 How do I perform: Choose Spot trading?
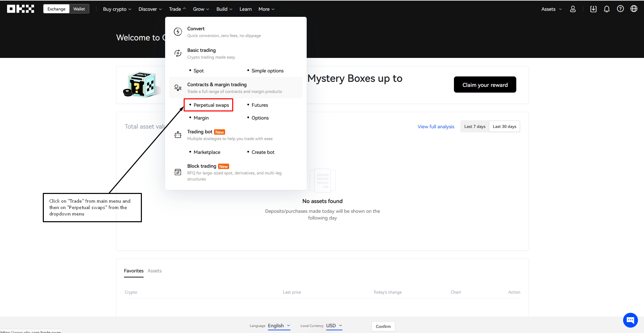point(198,71)
